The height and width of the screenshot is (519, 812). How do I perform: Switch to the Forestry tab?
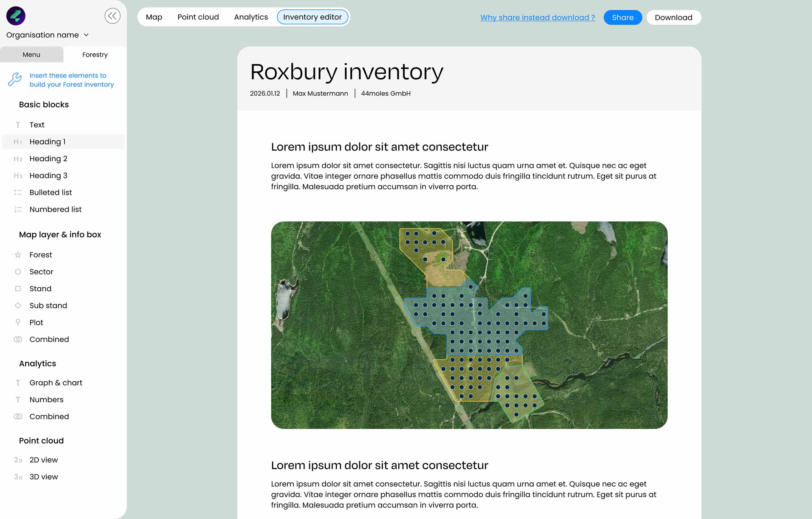[95, 55]
